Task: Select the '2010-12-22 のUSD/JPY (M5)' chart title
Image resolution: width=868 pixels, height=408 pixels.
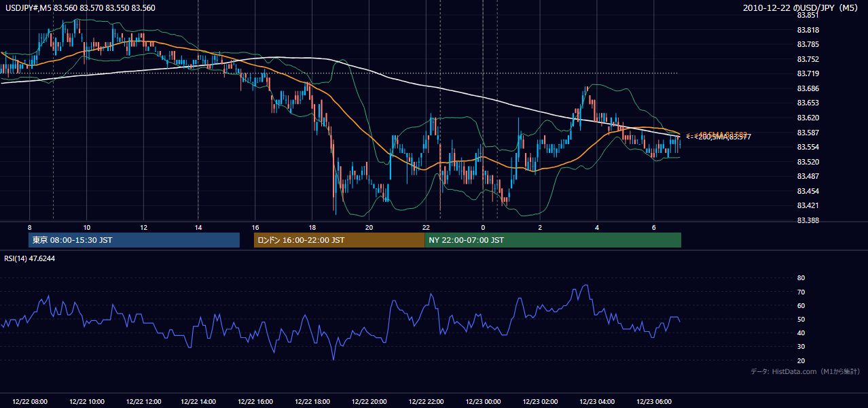Action: pos(802,8)
